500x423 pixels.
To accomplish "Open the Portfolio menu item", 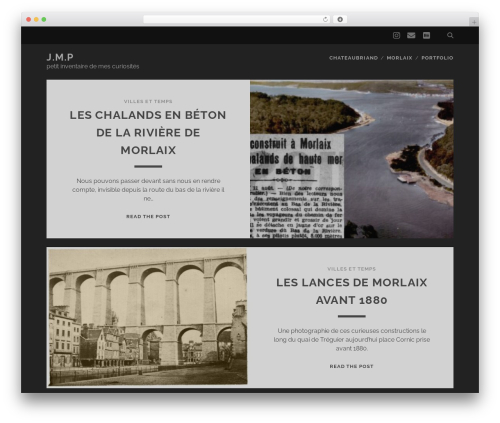I will [x=437, y=58].
